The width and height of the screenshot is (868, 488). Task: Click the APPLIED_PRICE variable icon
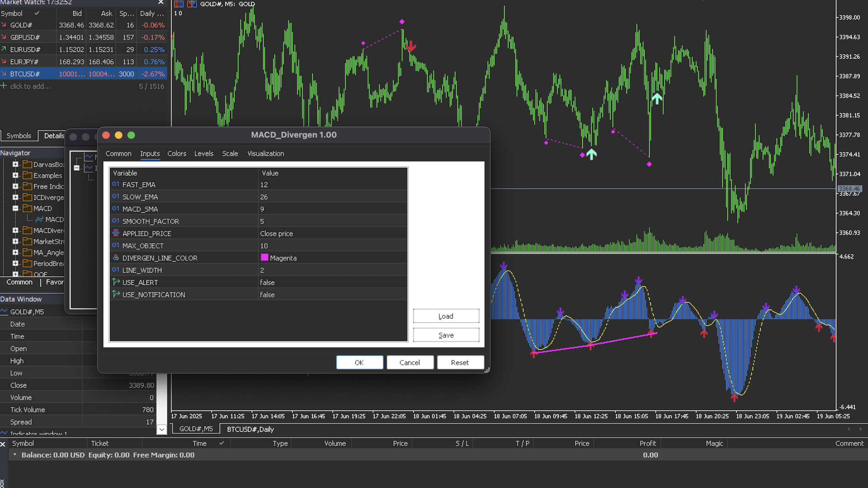116,233
